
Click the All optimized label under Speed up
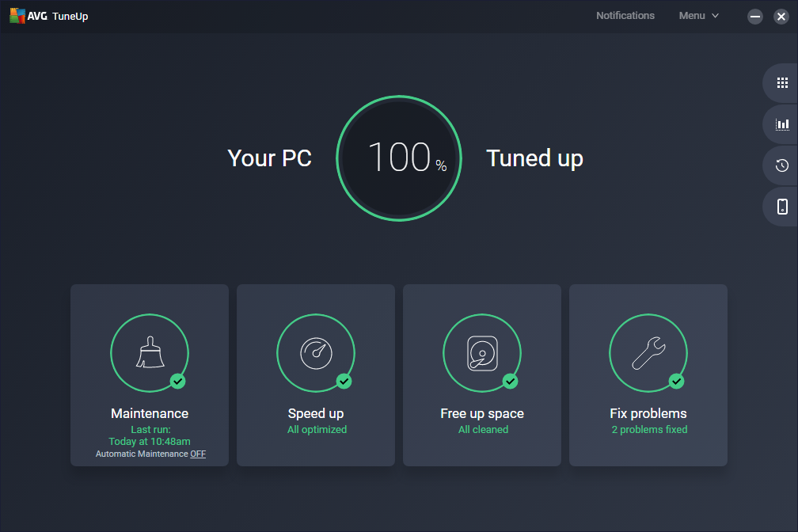pos(316,429)
